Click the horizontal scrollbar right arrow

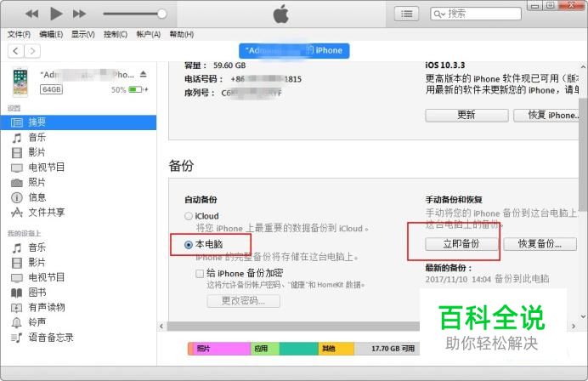pos(574,327)
